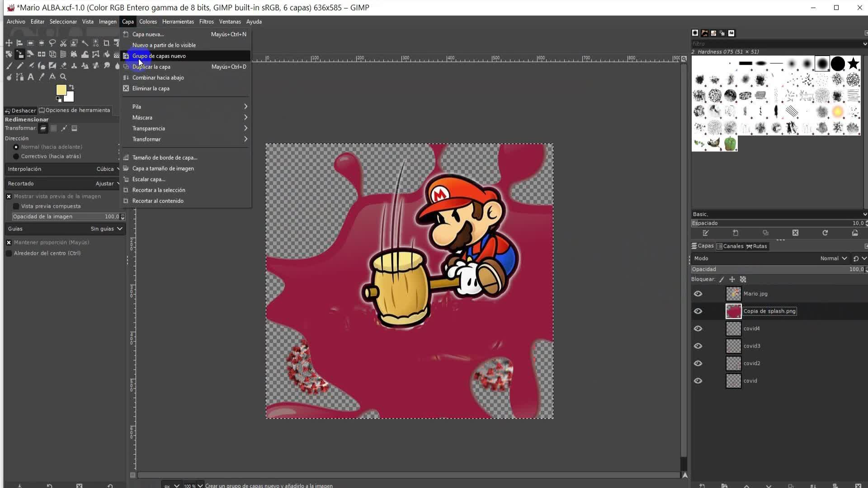The width and height of the screenshot is (868, 488).
Task: Select the Move tool
Action: tap(9, 43)
